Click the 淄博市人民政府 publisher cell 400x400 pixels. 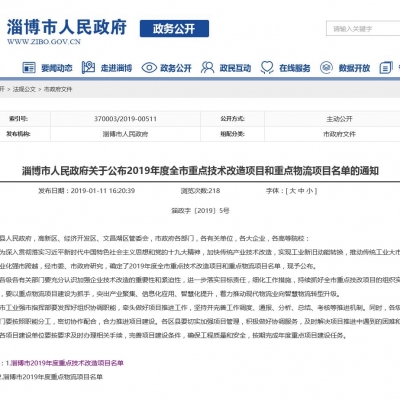coord(125,134)
